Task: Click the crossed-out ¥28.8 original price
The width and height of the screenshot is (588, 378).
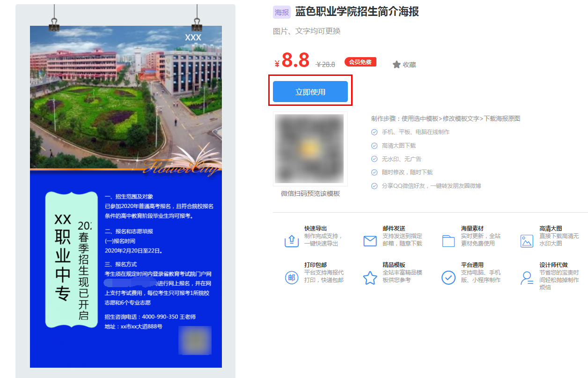Action: [x=325, y=65]
